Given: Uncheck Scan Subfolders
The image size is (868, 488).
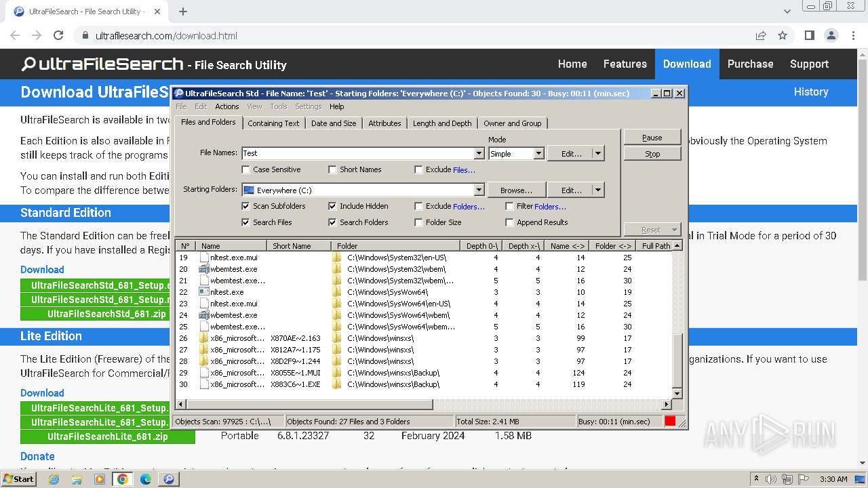Looking at the screenshot, I should coord(246,206).
